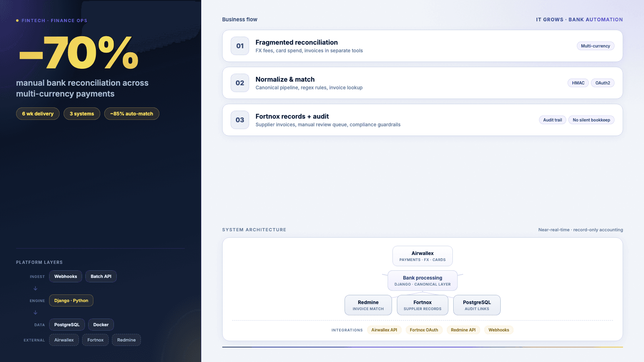Image resolution: width=644 pixels, height=362 pixels.
Task: Click the SYSTEM ARCHITECTURE heading
Action: click(x=254, y=230)
